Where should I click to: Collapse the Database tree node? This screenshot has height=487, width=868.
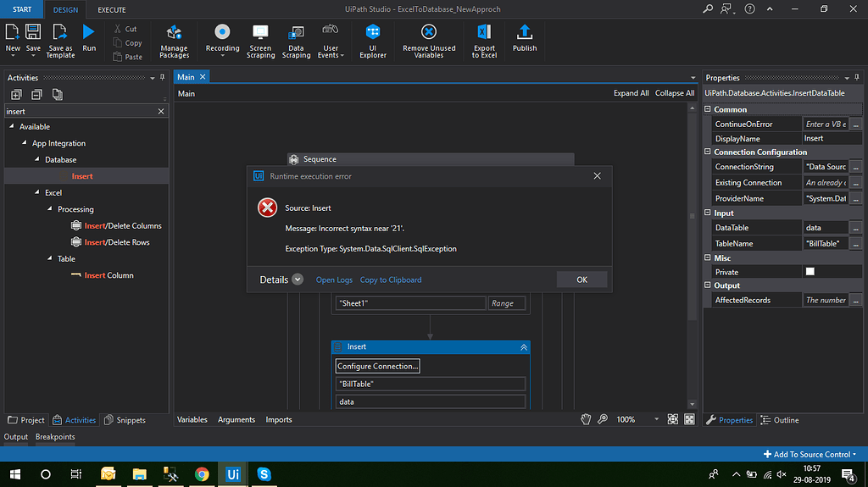pos(38,159)
